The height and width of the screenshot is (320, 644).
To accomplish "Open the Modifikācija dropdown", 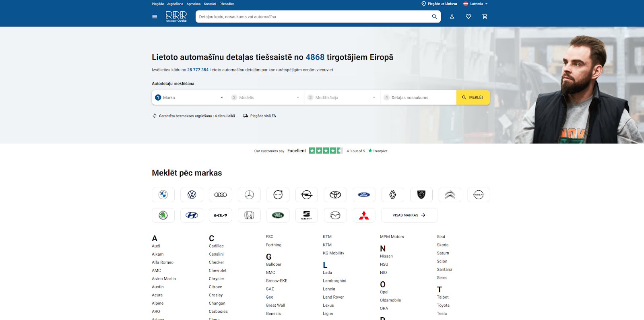I will click(342, 97).
